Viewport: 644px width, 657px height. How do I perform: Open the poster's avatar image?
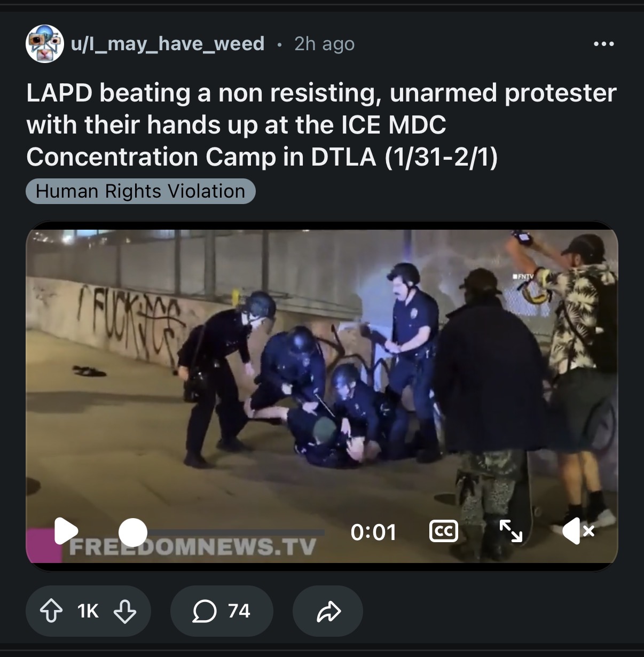[45, 44]
